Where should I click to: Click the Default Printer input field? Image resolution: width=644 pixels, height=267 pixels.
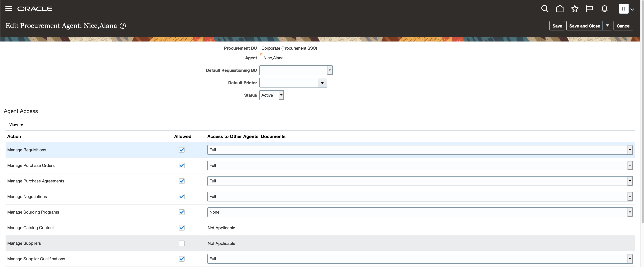288,83
